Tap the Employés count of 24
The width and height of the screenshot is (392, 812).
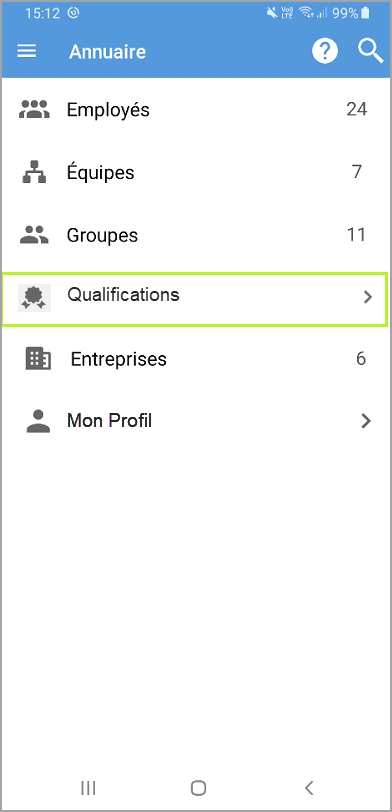pyautogui.click(x=357, y=109)
